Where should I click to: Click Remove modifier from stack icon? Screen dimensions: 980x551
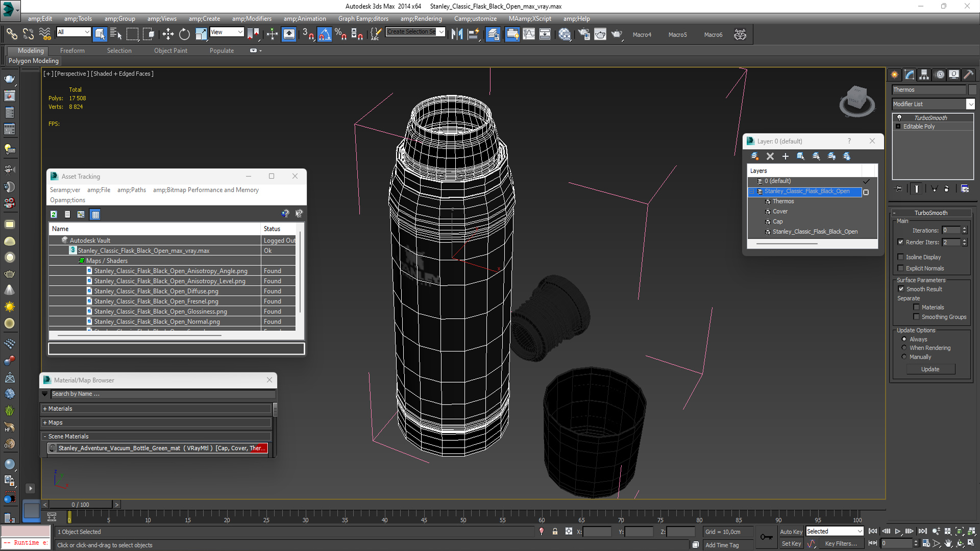[x=947, y=189]
